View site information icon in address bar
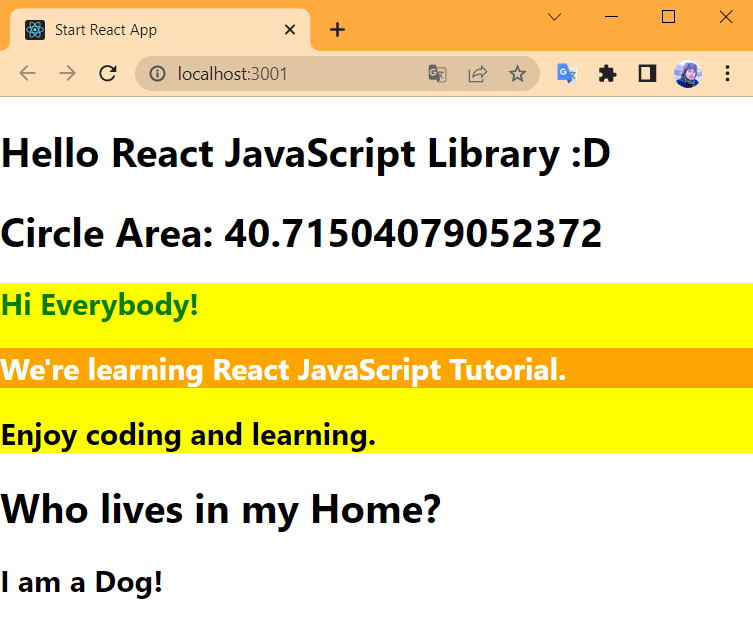The width and height of the screenshot is (753, 625). point(156,73)
